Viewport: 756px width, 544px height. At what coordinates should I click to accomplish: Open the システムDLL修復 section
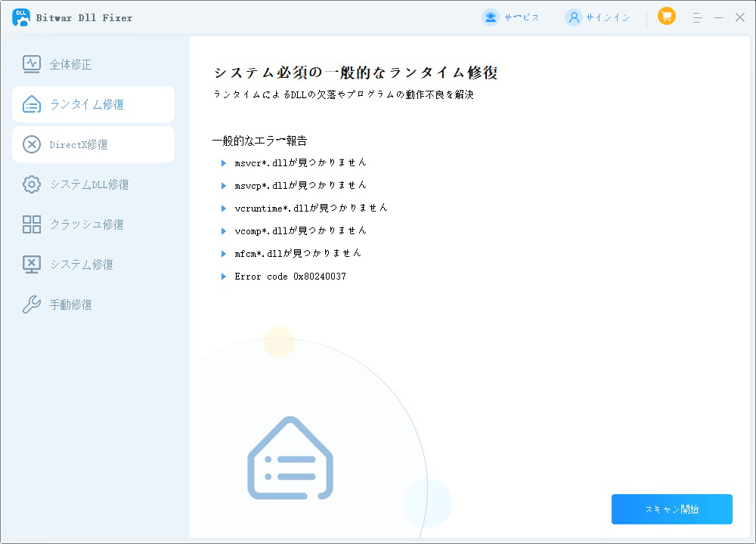93,184
